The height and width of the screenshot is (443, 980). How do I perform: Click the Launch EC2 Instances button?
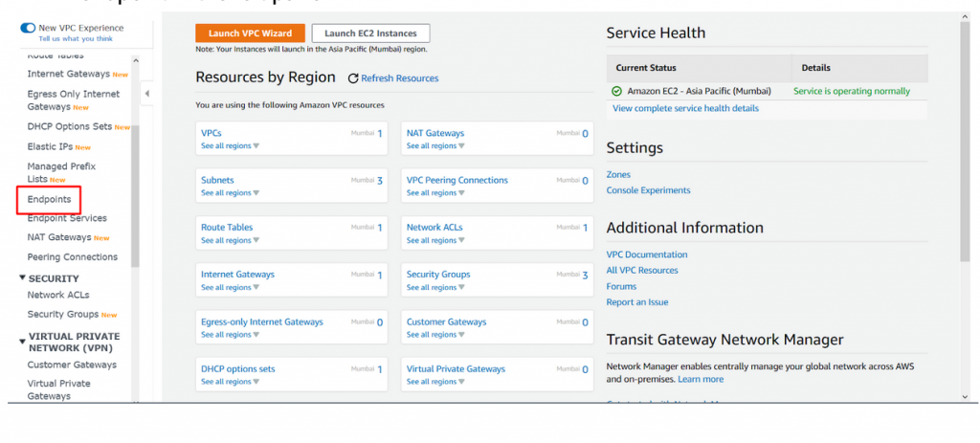(x=370, y=33)
